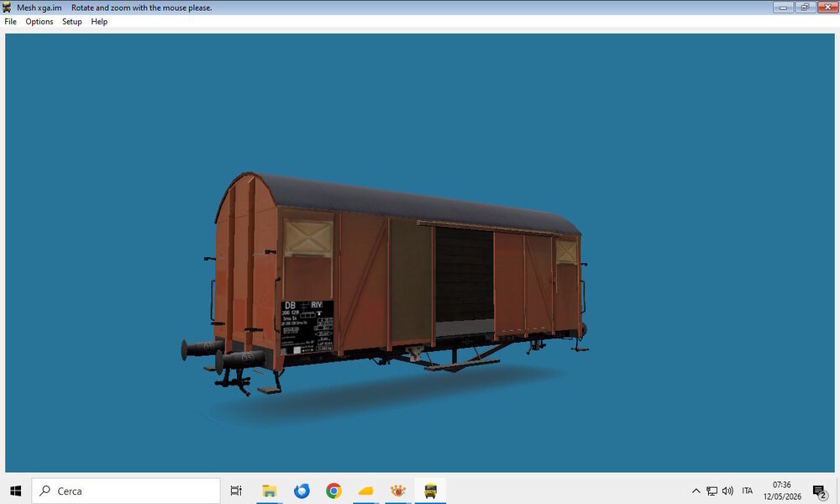Open the notification center with 2 alerts
The image size is (840, 504).
(x=820, y=491)
